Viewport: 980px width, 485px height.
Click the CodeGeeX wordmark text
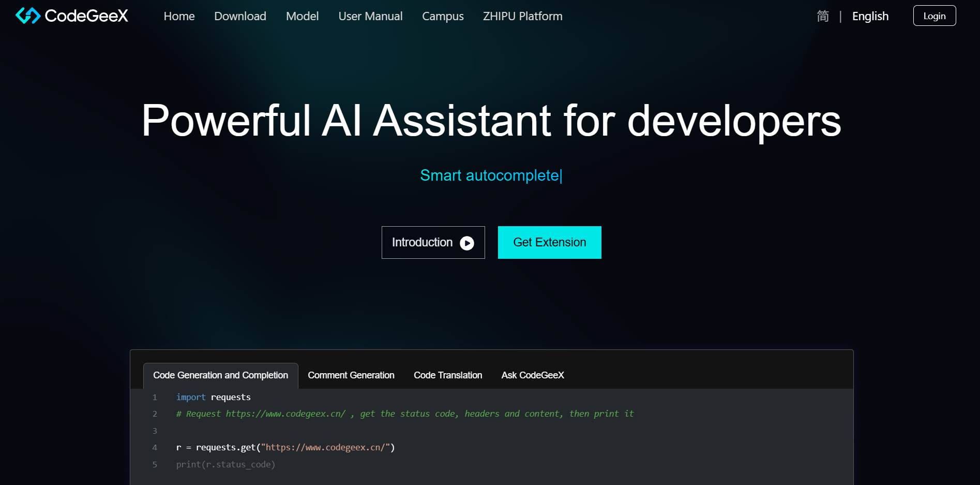point(86,16)
